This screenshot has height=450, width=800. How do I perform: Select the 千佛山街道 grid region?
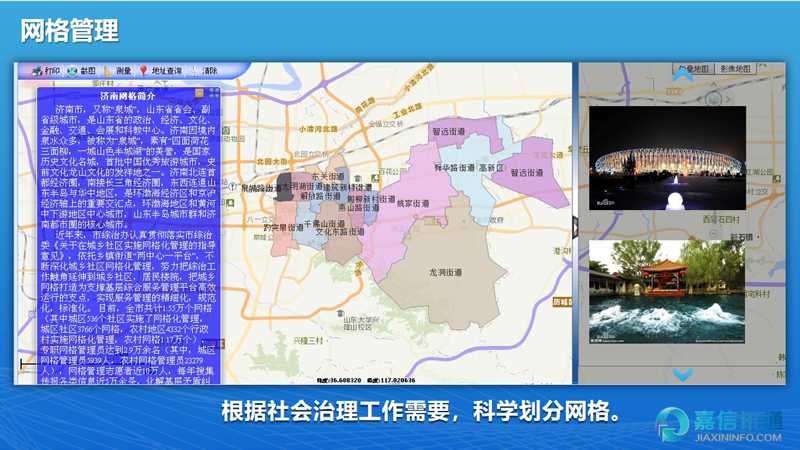coord(326,224)
